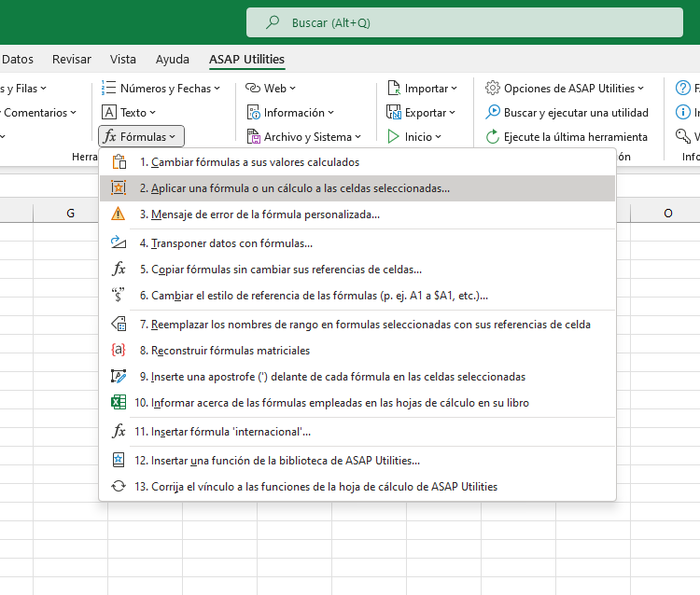Click the {a} icon for fórmulas matriciales

tap(119, 350)
